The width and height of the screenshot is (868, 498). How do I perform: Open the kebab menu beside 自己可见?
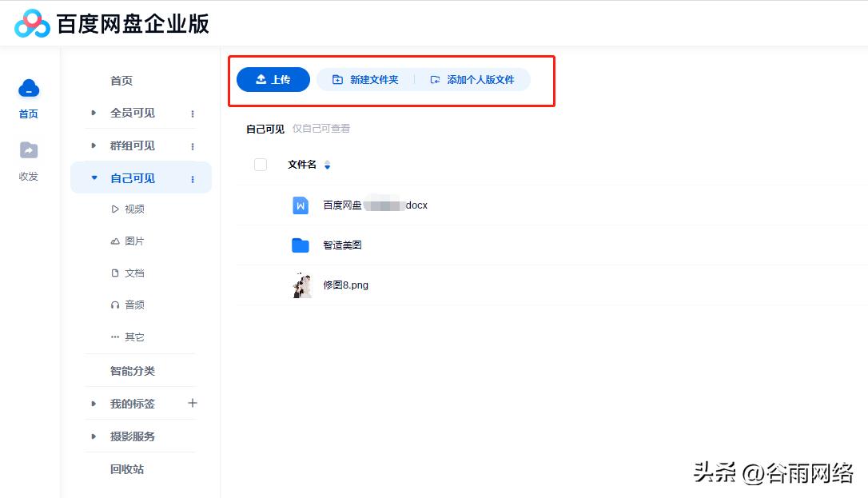[192, 179]
